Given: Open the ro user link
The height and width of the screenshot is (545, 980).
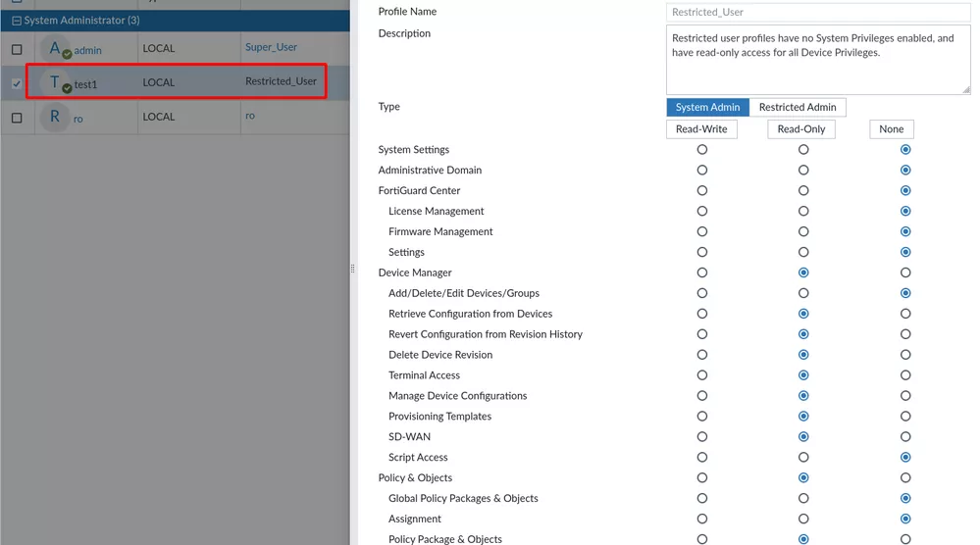Looking at the screenshot, I should coord(78,119).
